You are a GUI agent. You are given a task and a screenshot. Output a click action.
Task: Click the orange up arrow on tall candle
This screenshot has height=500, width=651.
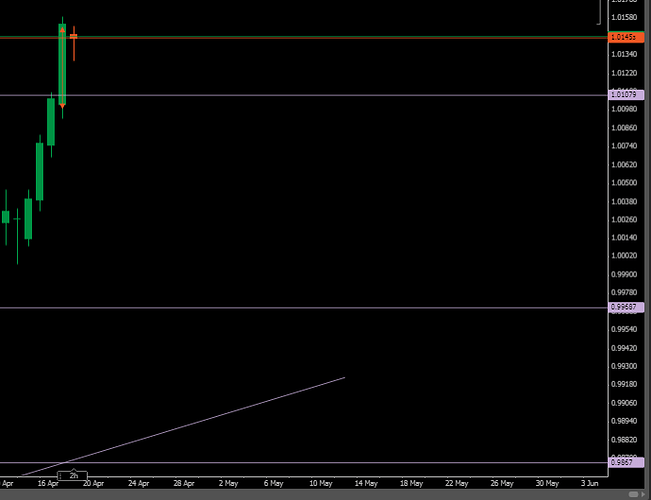(x=62, y=30)
